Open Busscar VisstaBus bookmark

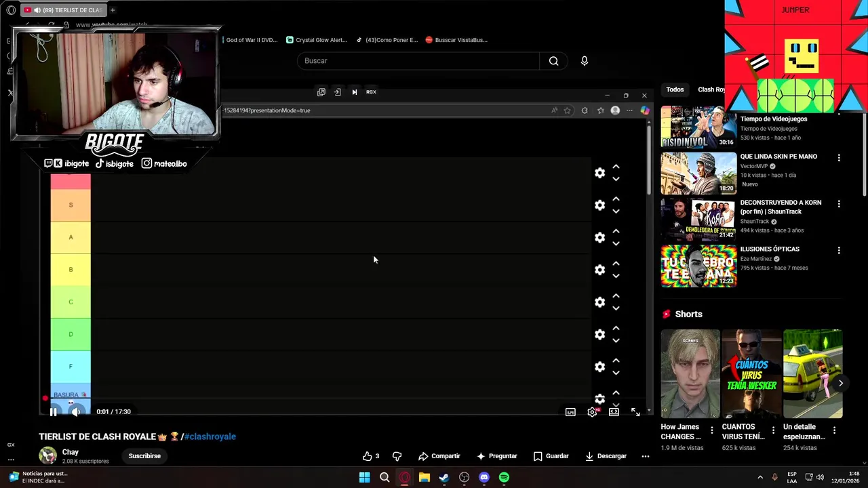tap(456, 40)
